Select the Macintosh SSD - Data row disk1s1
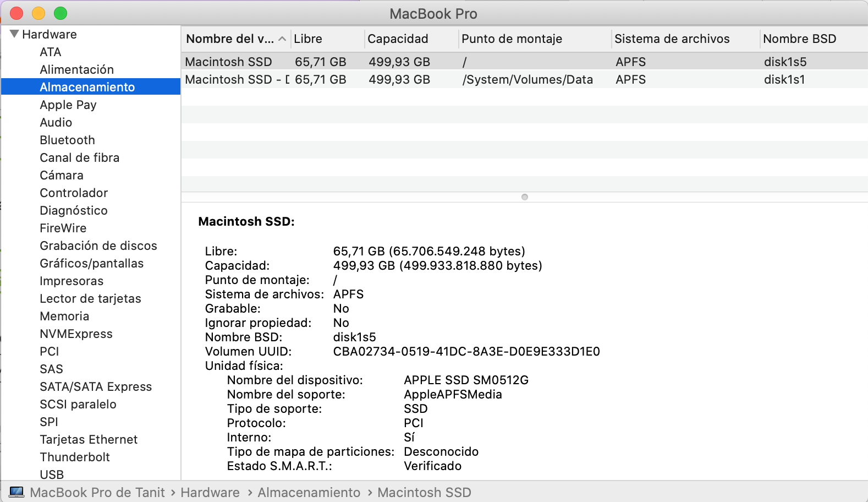 [x=524, y=79]
